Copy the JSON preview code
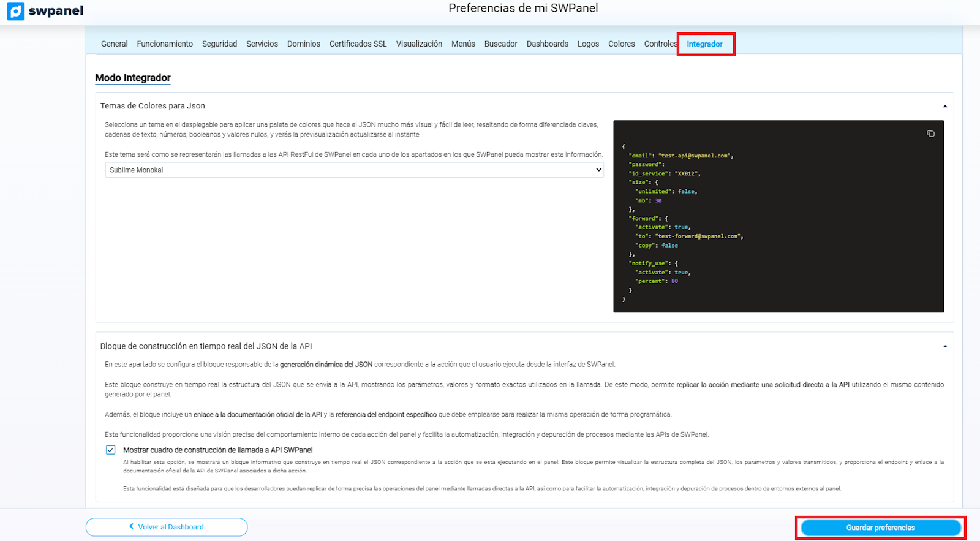The image size is (980, 541). tap(930, 134)
